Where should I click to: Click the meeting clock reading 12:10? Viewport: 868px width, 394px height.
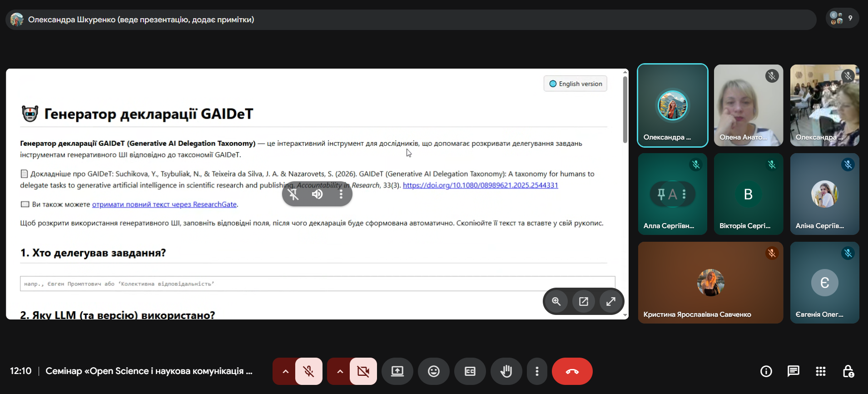tap(21, 371)
